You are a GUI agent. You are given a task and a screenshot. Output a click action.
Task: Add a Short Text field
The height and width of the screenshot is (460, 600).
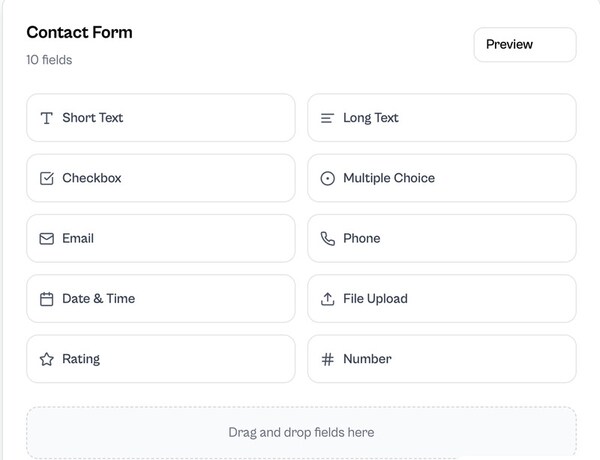pyautogui.click(x=160, y=118)
